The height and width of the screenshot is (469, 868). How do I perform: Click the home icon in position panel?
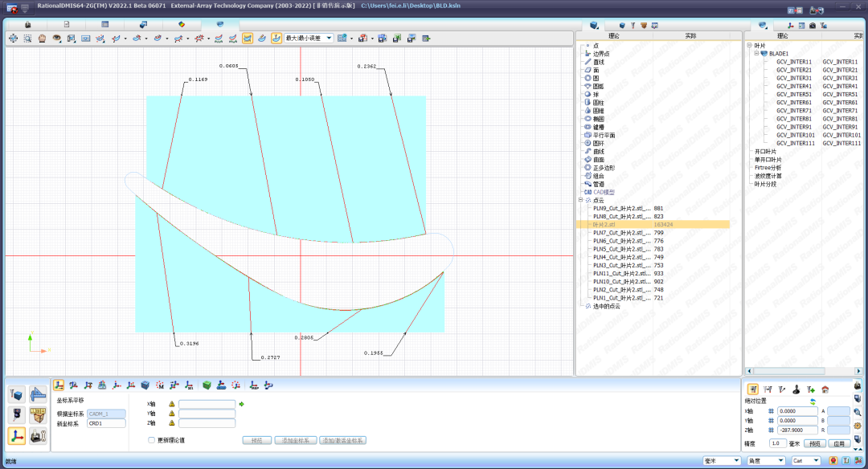[825, 389]
